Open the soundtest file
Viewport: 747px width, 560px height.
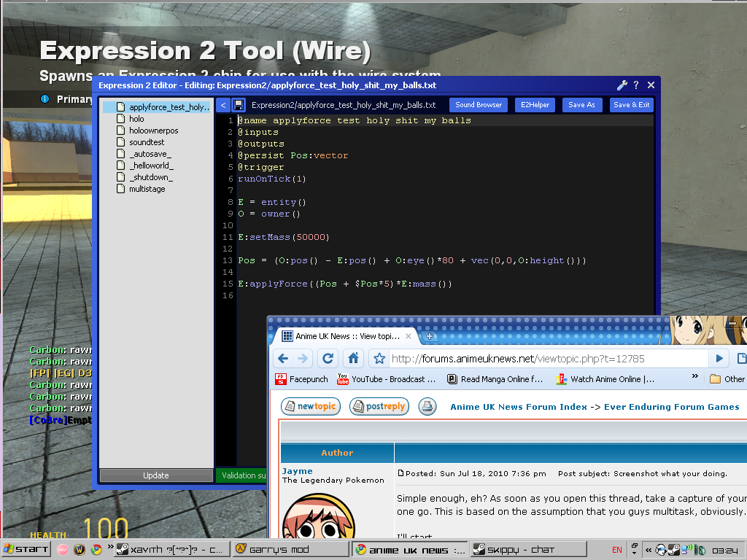pyautogui.click(x=147, y=142)
